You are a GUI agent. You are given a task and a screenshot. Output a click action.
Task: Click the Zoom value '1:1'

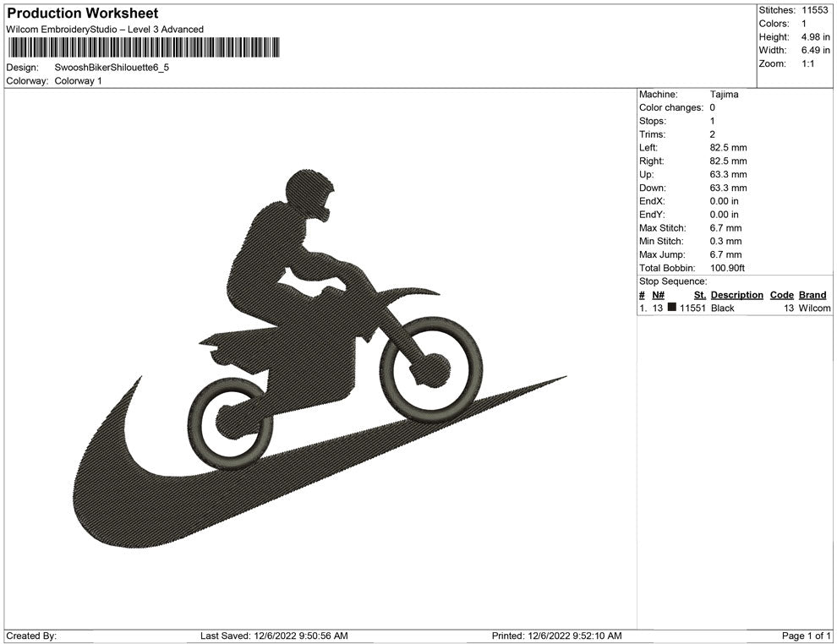(807, 63)
